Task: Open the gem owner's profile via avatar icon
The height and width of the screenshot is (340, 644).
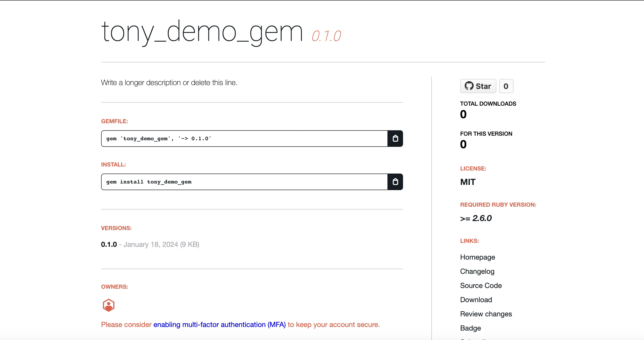Action: (x=108, y=305)
